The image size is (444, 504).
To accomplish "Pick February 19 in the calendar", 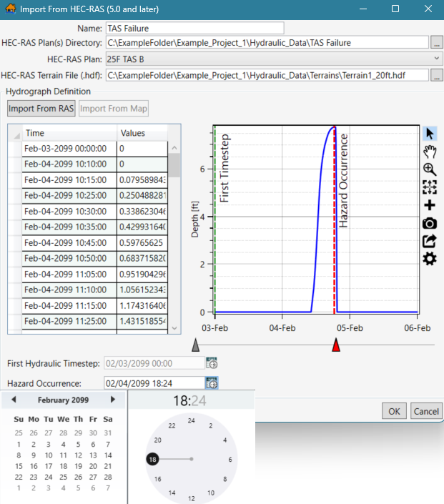I will tap(78, 466).
